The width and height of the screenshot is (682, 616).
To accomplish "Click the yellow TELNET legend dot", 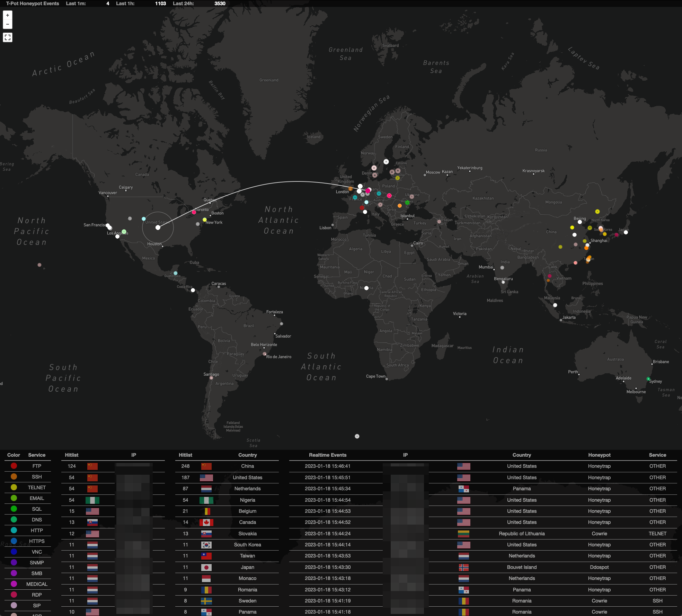I will [x=14, y=488].
